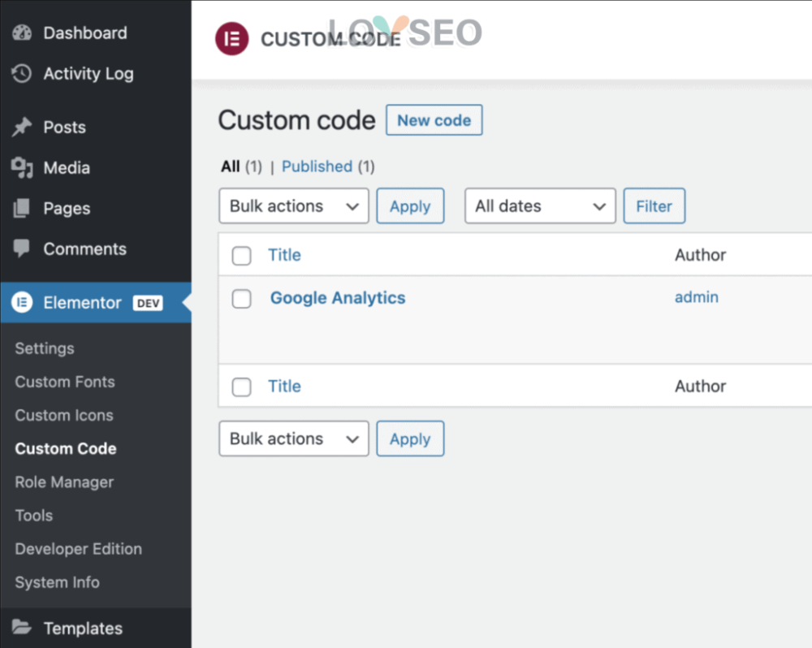Click the Custom code page heading
Viewport: 812px width, 648px height.
(296, 120)
